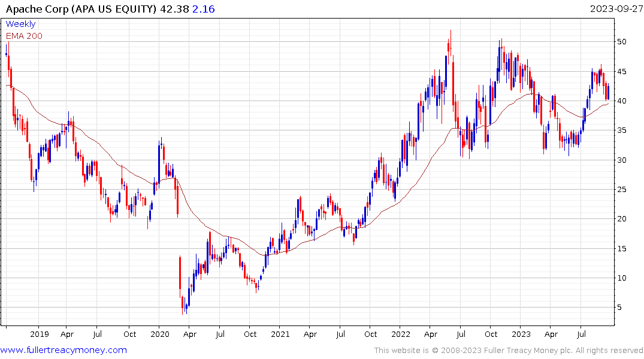Click the 2022 time axis label
The height and width of the screenshot is (359, 644).
400,334
